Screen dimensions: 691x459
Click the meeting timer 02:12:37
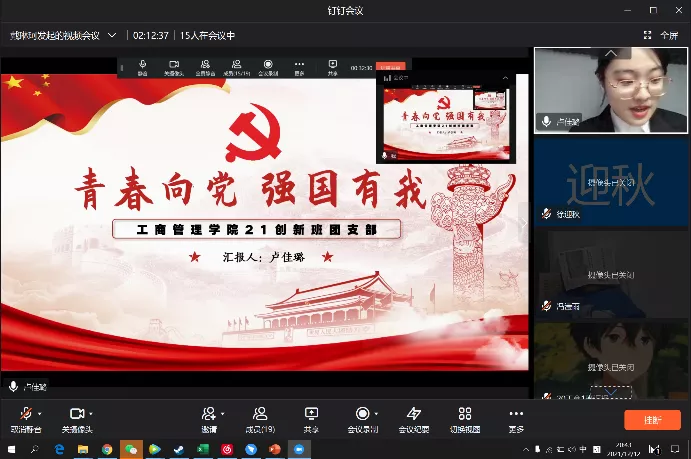click(151, 35)
